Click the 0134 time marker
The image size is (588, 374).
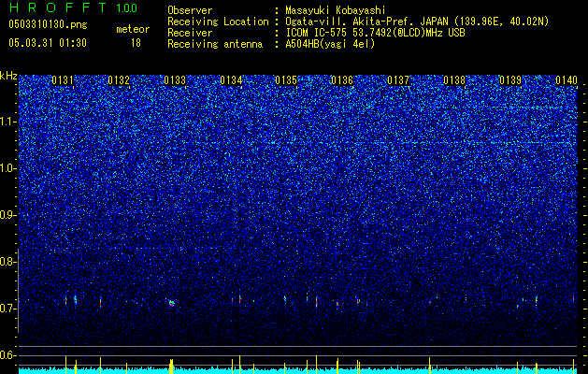tap(231, 80)
